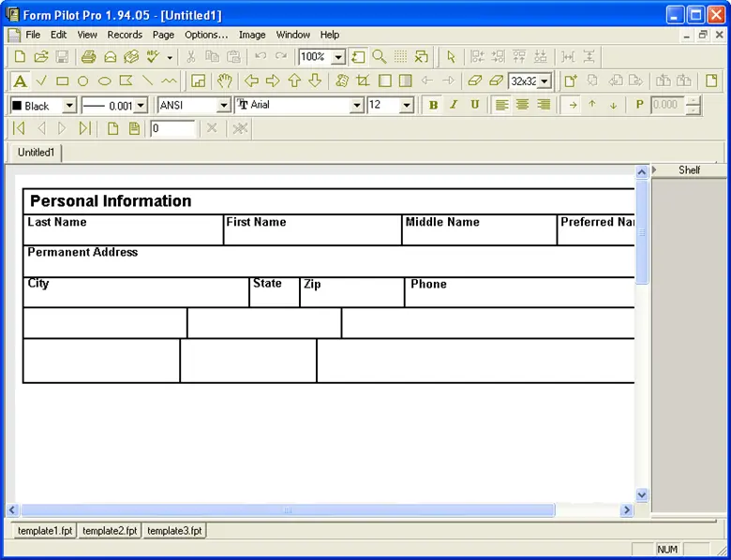Select the arrow pointer tool
731x560 pixels.
click(451, 57)
